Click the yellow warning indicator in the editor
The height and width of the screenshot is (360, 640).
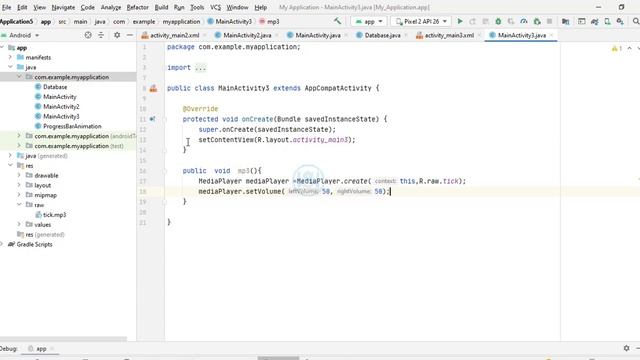[x=616, y=49]
